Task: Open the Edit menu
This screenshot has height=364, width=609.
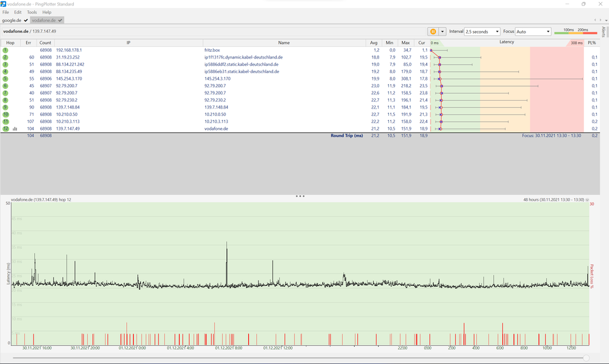Action: point(18,12)
